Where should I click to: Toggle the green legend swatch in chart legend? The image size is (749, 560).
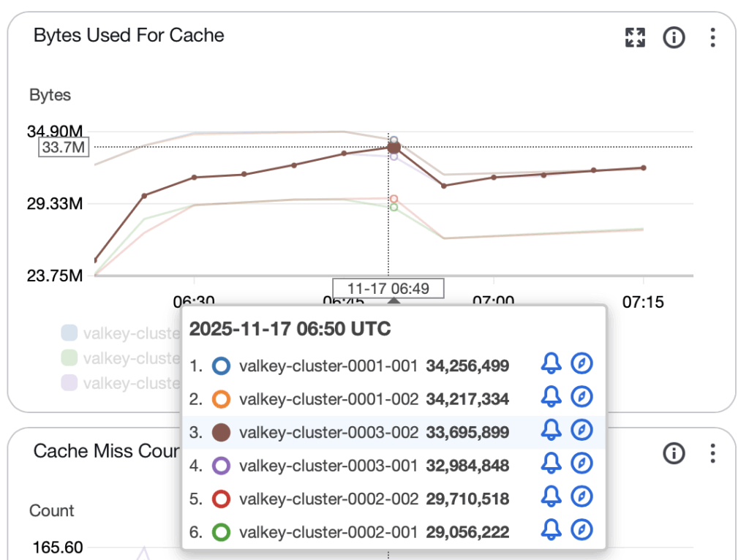[69, 358]
